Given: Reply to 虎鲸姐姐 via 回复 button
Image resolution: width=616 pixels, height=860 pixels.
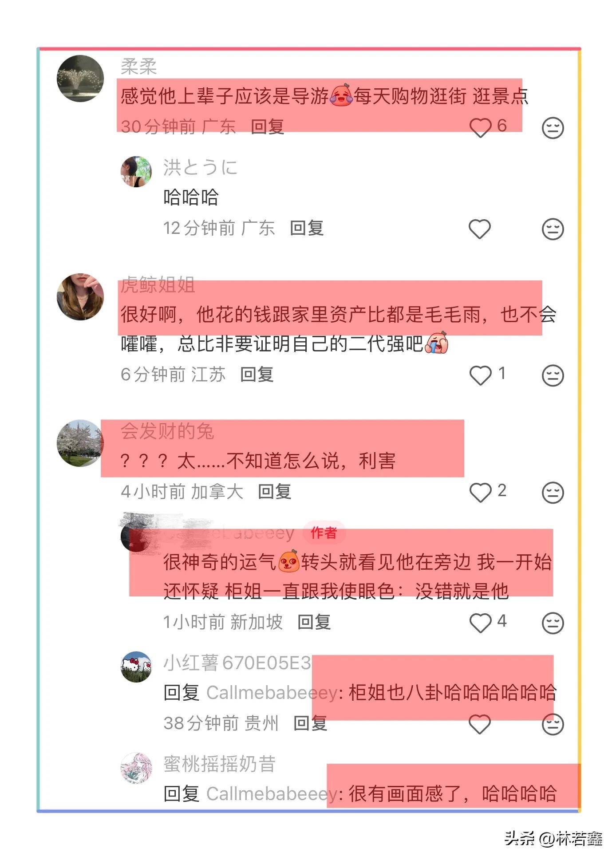Looking at the screenshot, I should tap(257, 375).
